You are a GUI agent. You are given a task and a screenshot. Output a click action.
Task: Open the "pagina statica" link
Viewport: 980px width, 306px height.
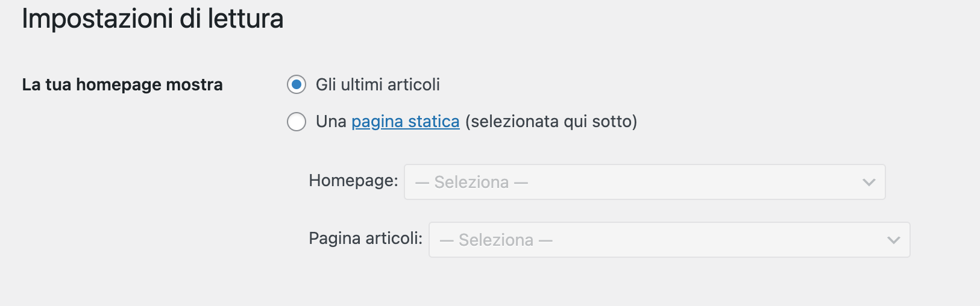[x=405, y=122]
